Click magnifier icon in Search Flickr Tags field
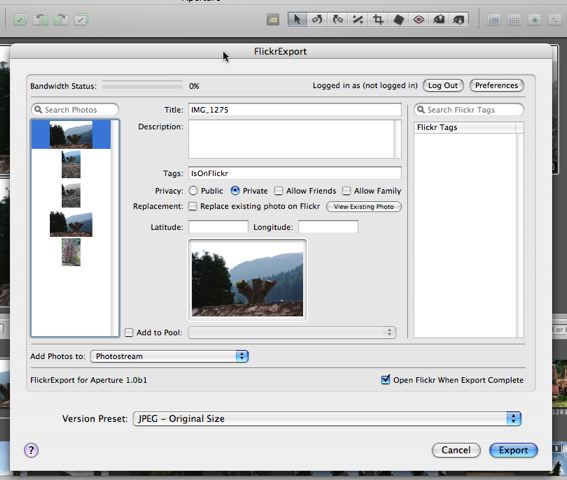The image size is (567, 480). tap(421, 109)
